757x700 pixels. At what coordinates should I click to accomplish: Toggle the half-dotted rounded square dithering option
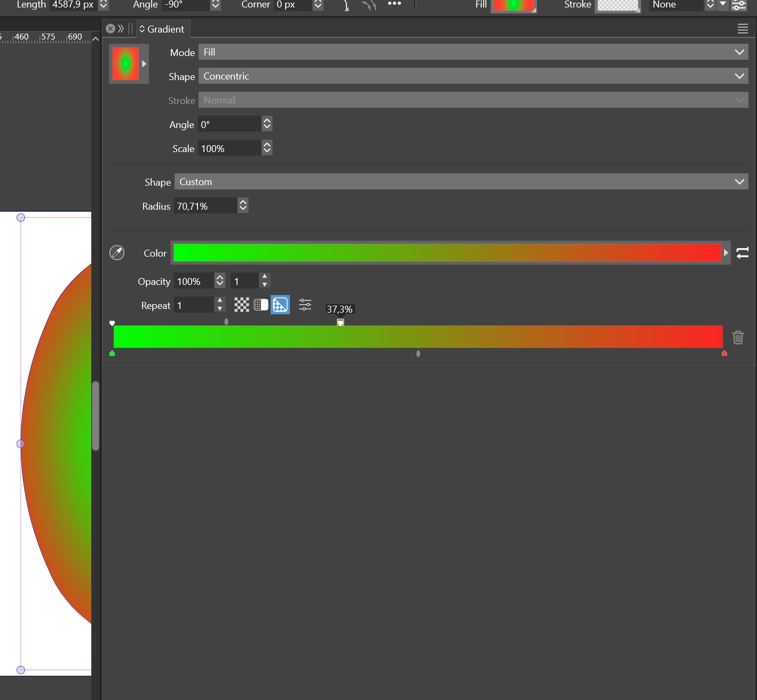coord(261,305)
